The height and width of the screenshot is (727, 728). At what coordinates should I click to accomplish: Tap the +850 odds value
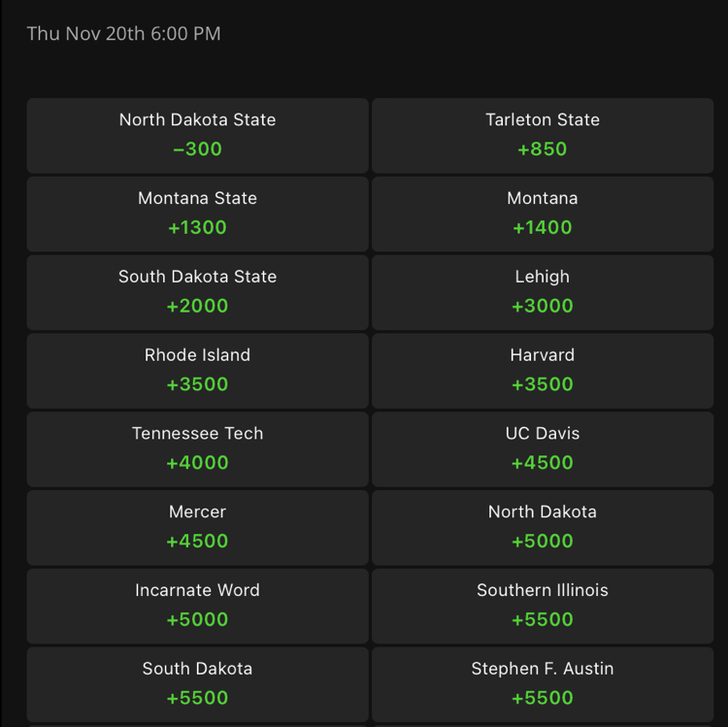542,149
